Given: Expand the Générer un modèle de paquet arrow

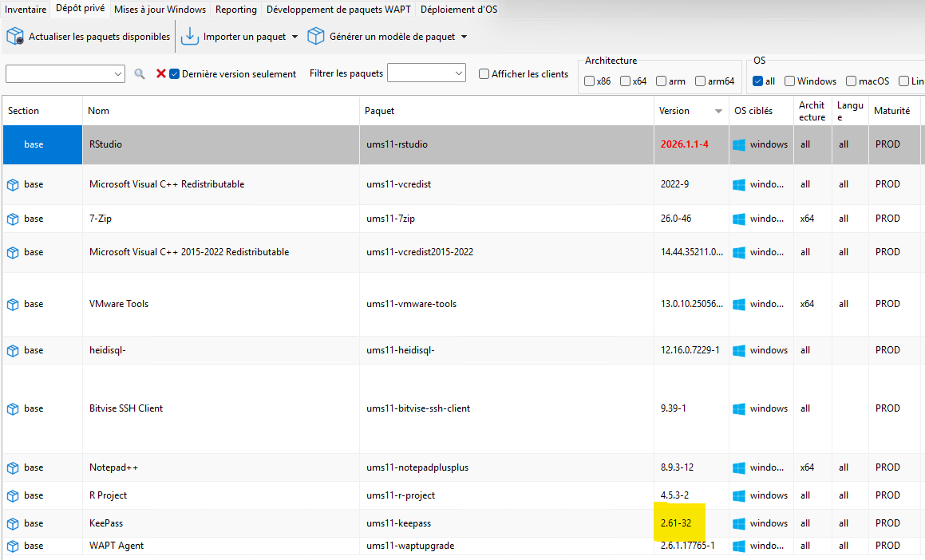Looking at the screenshot, I should pos(464,37).
